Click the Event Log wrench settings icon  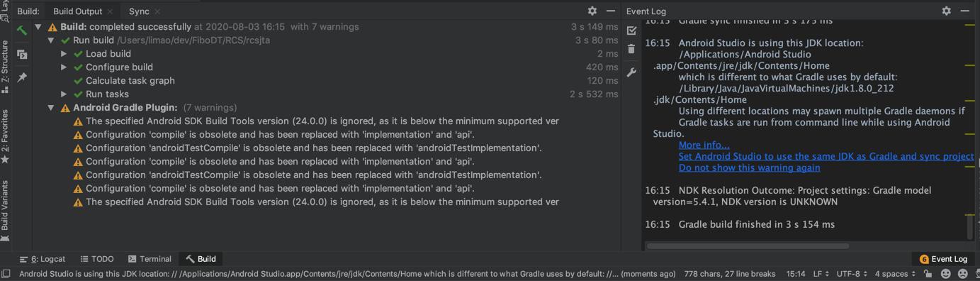tap(631, 72)
